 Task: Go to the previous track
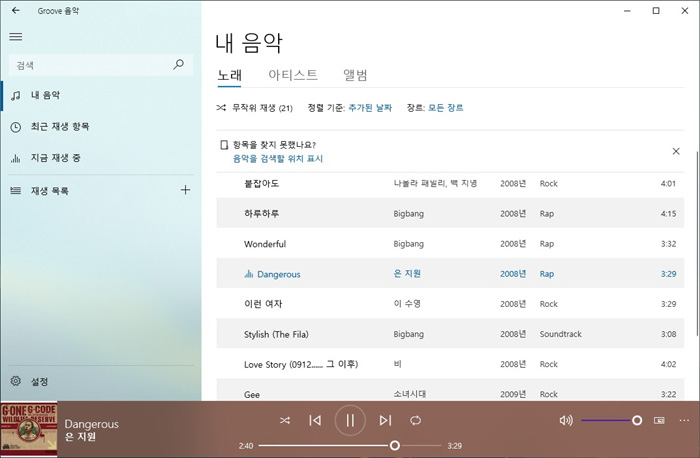point(315,421)
